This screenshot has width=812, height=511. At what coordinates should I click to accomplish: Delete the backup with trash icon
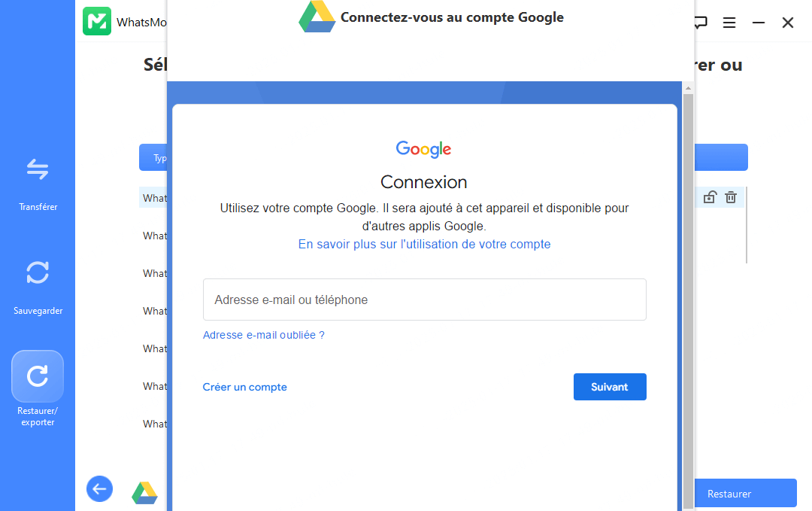[731, 197]
